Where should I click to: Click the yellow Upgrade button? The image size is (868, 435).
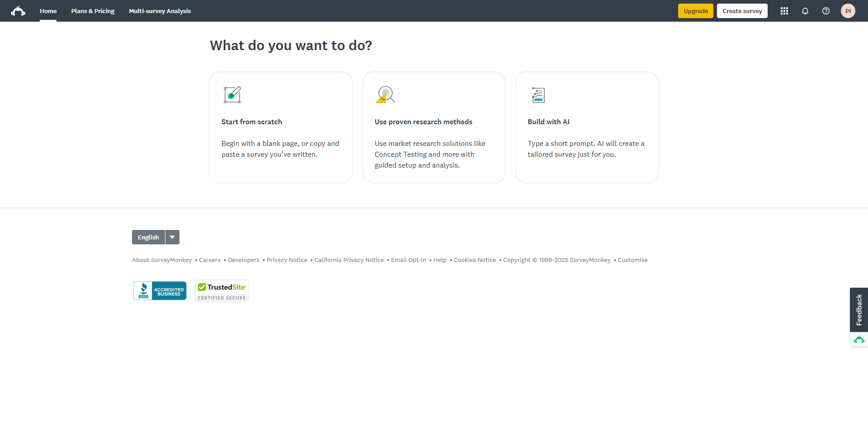pos(695,11)
